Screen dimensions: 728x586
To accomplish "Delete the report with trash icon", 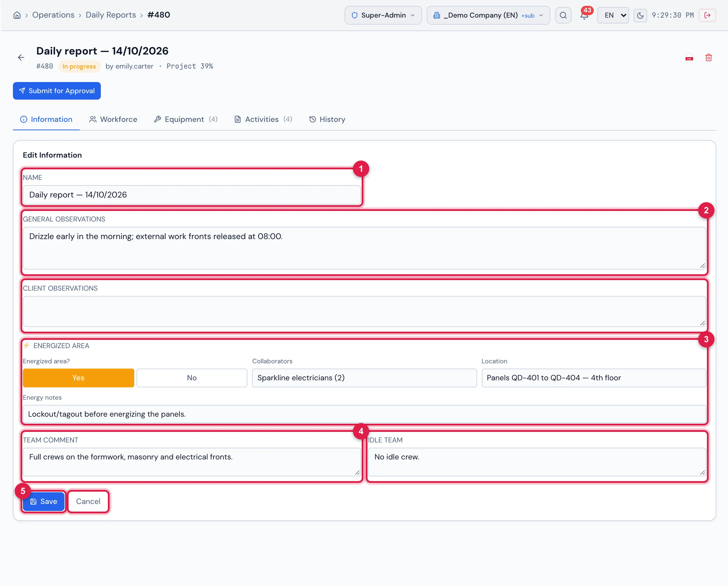I will [x=708, y=57].
